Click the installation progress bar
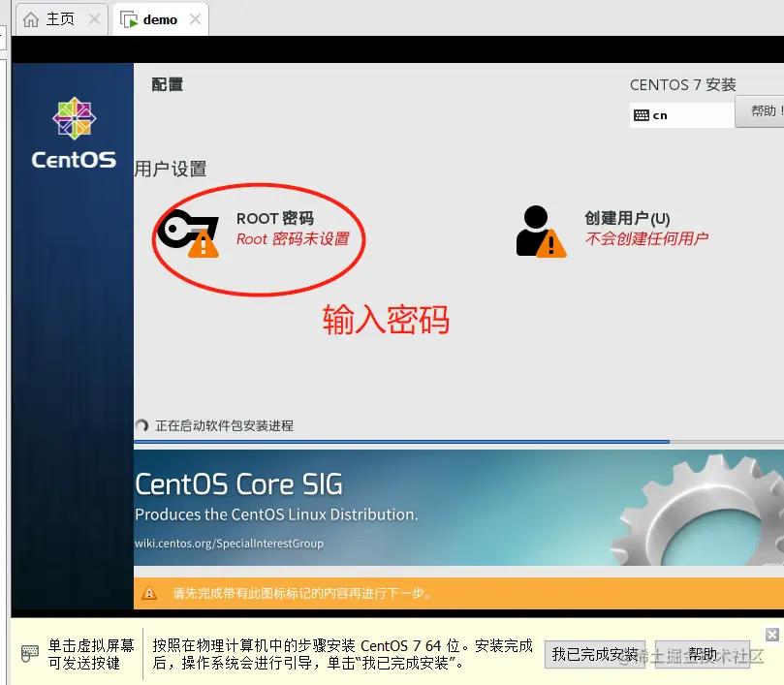 [458, 442]
